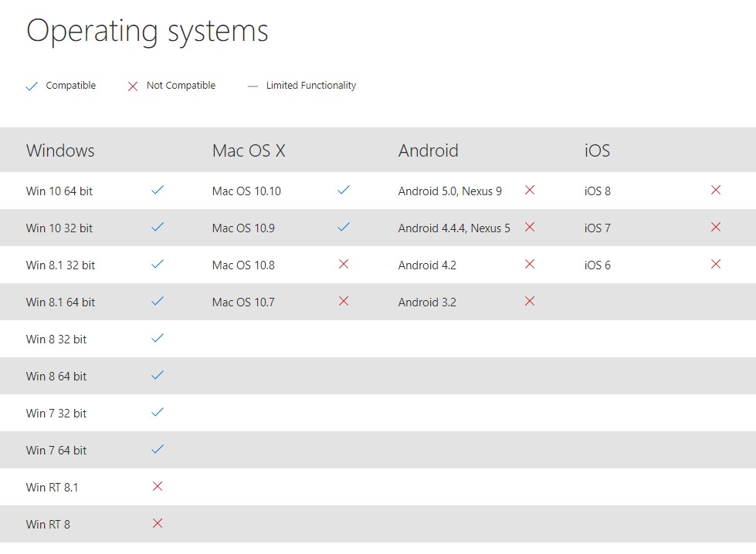This screenshot has height=554, width=756.
Task: Click the Operating systems page heading
Action: click(x=147, y=32)
